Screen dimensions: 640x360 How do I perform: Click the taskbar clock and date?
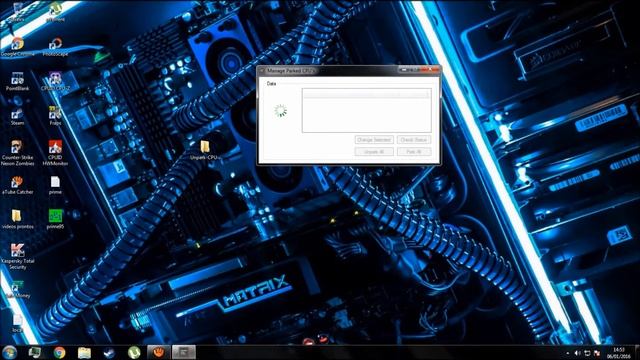coord(619,353)
